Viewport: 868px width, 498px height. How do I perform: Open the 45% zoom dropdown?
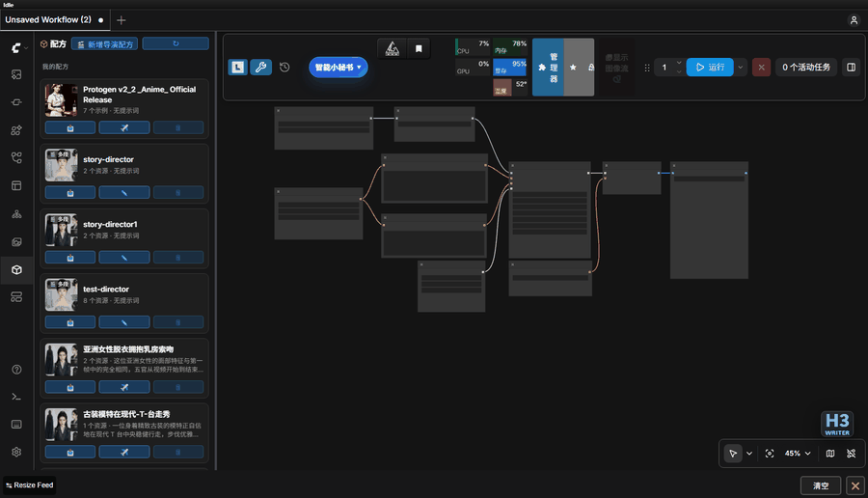tap(798, 454)
